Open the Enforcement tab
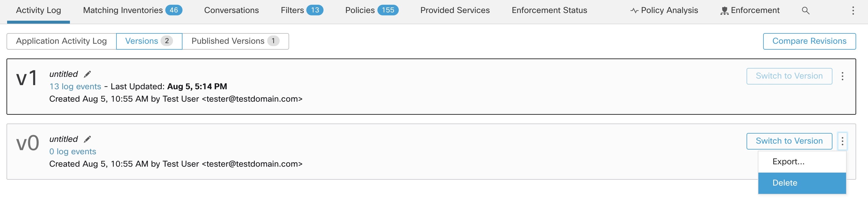Viewport: 868px width, 198px height. [x=750, y=10]
